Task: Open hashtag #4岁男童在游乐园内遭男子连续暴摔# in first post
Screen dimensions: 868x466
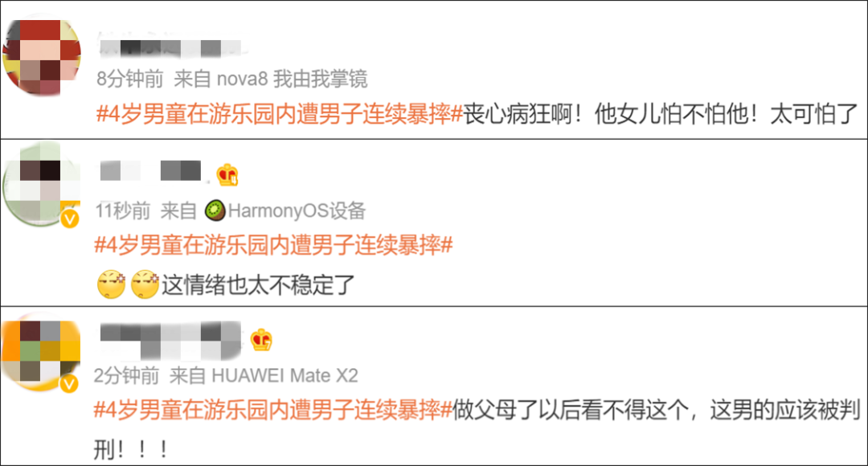Action: (279, 114)
